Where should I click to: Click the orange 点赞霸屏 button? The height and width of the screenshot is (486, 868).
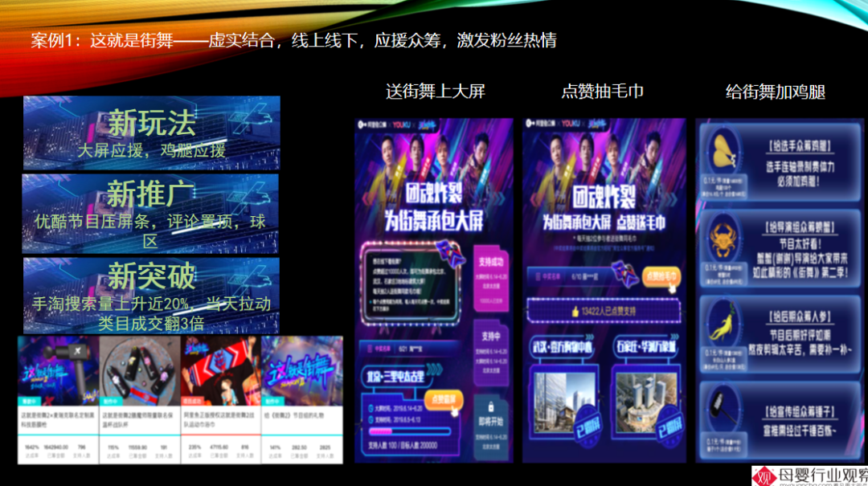coord(444,400)
